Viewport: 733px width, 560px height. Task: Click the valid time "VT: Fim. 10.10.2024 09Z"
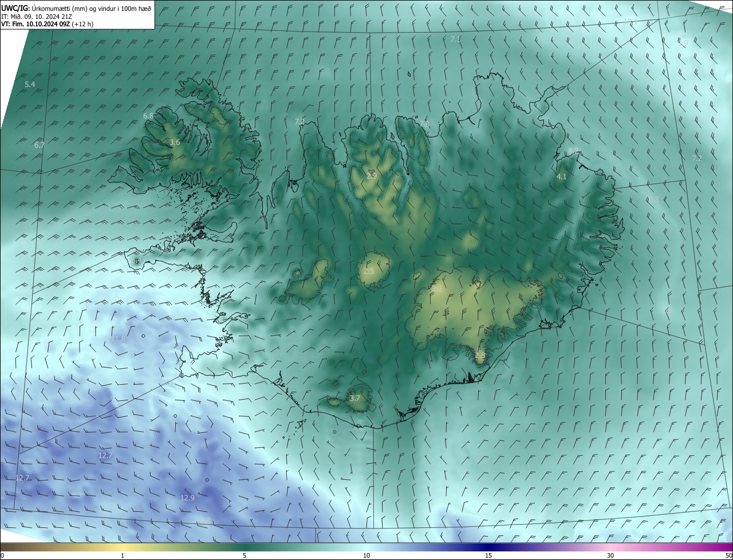[36, 24]
